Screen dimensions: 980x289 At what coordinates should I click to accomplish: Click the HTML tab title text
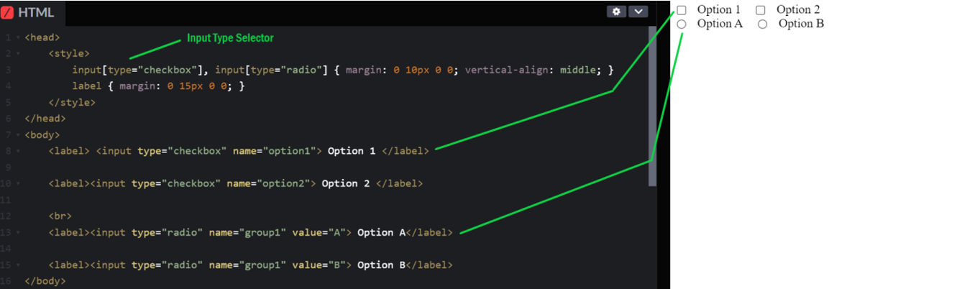point(36,12)
